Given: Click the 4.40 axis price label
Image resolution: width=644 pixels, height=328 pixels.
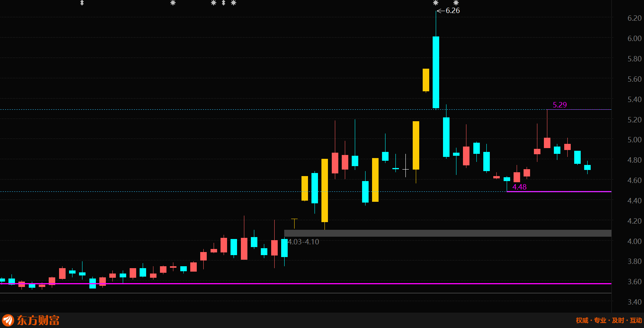Looking at the screenshot, I should [x=634, y=201].
